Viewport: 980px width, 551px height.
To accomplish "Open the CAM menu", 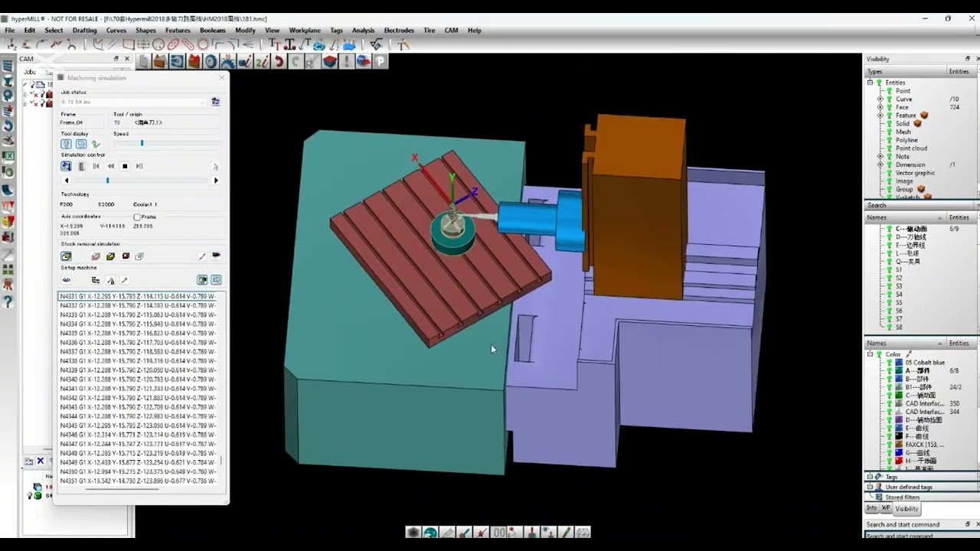I will pos(451,31).
